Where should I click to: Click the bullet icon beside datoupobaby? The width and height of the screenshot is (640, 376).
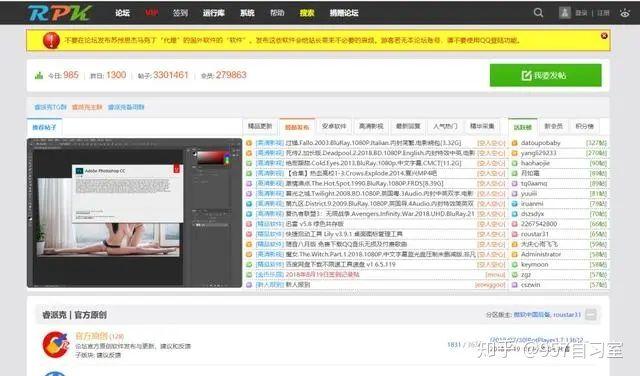[514, 143]
